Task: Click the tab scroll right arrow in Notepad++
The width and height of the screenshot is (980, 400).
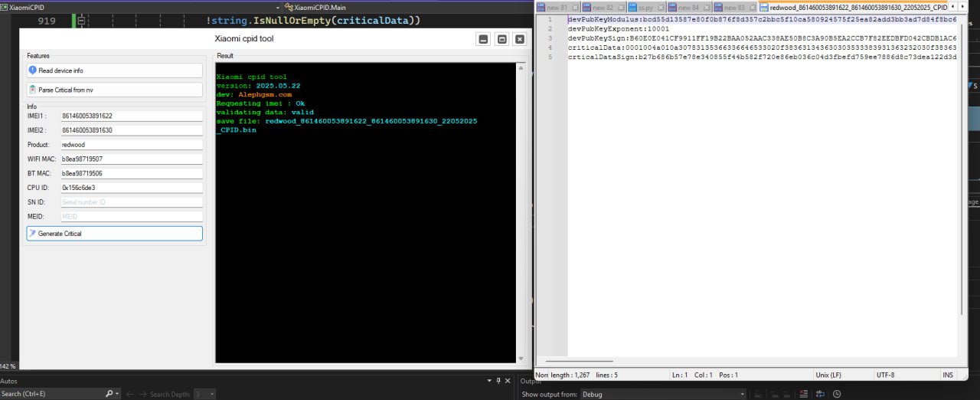Action: [x=961, y=7]
